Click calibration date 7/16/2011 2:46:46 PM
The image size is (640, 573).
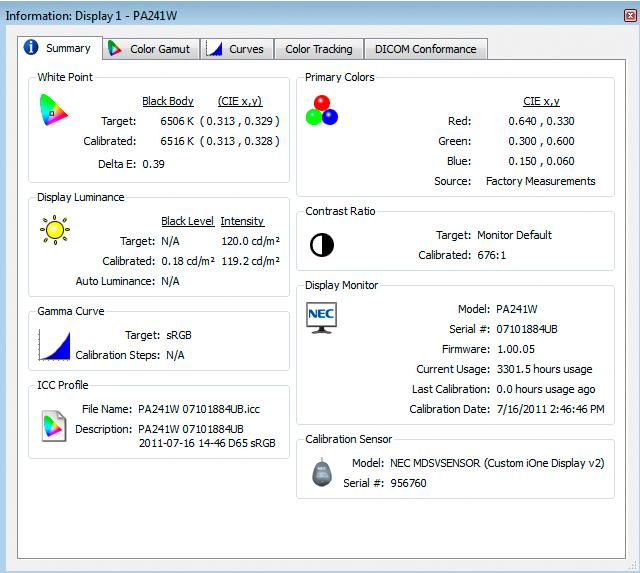tap(551, 409)
